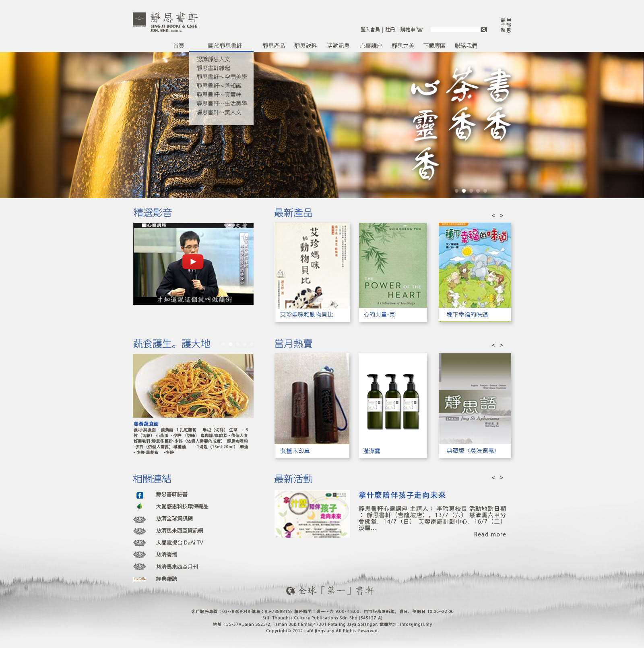The width and height of the screenshot is (644, 648).
Task: Select the fifth hero banner slide dot
Action: (x=485, y=191)
